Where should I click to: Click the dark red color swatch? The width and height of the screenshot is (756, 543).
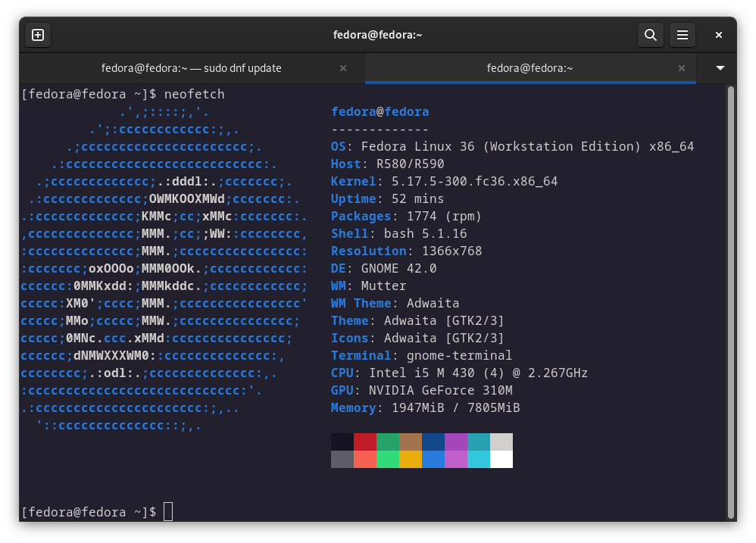pyautogui.click(x=365, y=442)
